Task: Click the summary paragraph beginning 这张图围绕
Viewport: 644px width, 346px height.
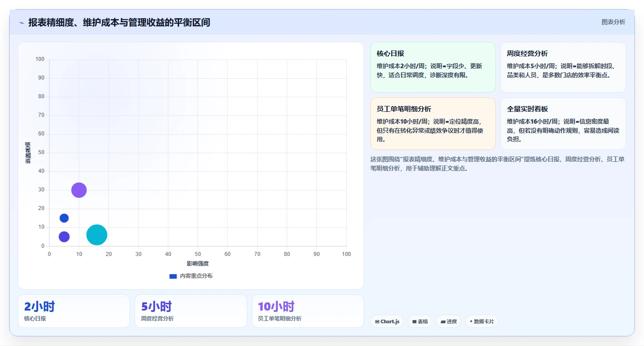Action: (498, 164)
